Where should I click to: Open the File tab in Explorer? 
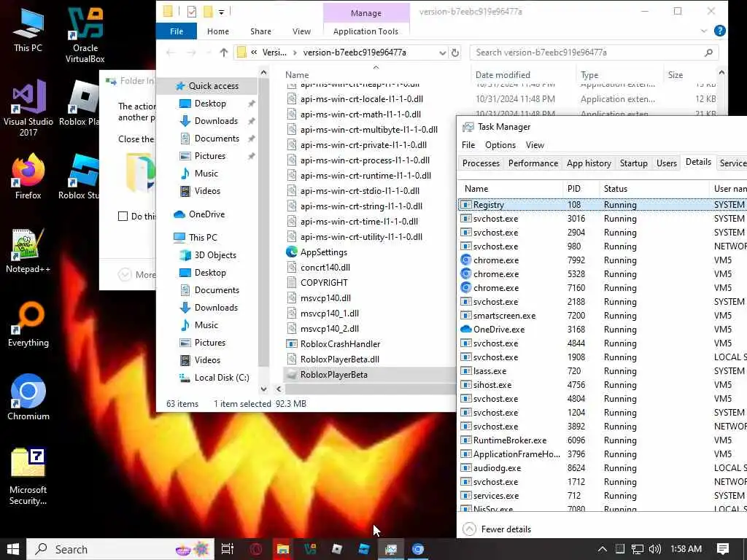[x=177, y=31]
